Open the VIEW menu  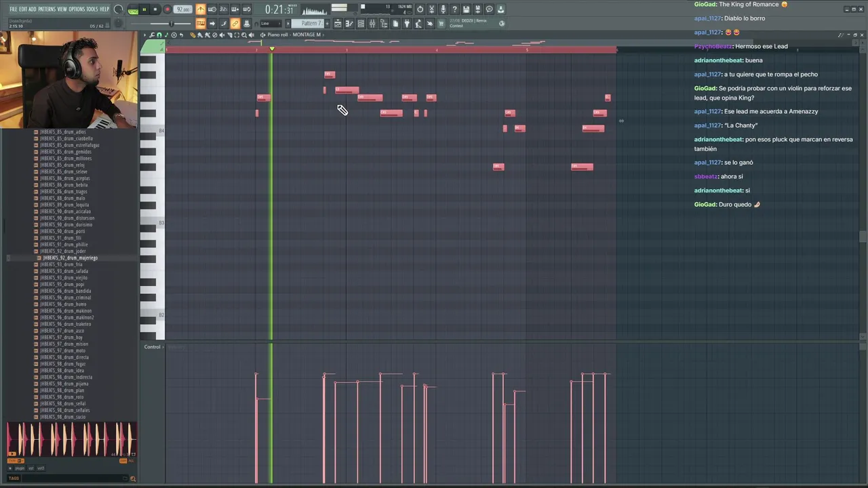(x=62, y=9)
